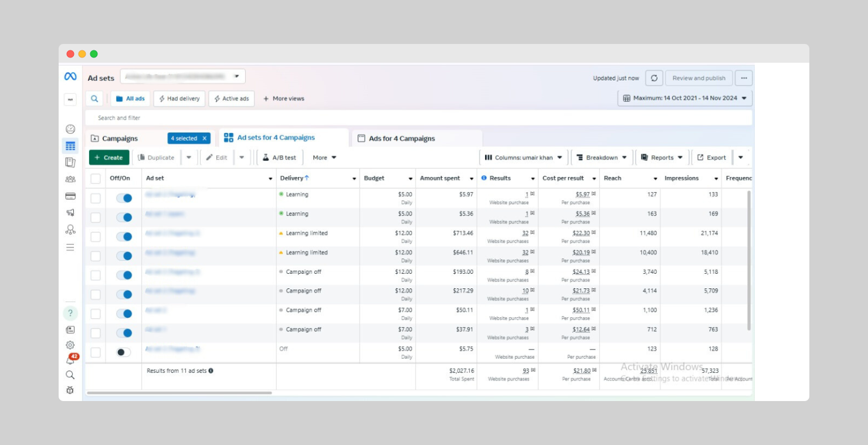Click the small account switcher icon below Meta logo
This screenshot has width=868, height=445.
point(70,100)
